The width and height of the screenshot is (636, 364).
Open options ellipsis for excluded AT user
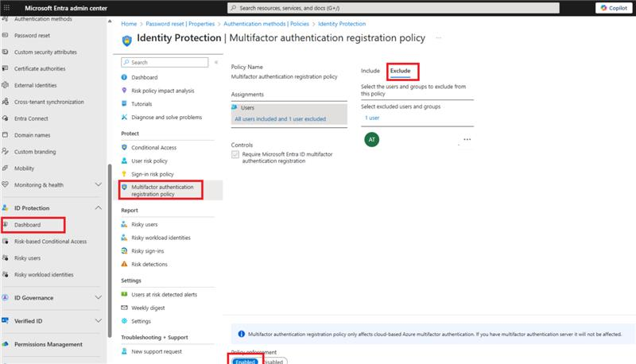pos(467,139)
